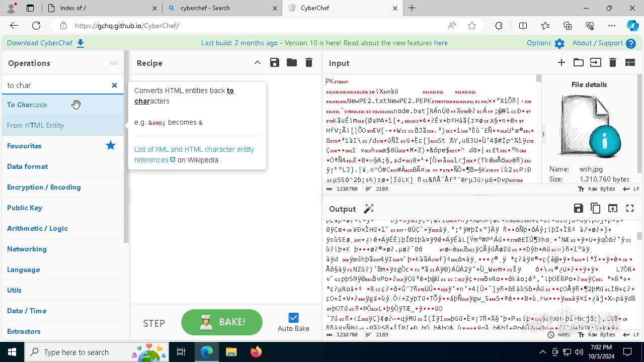Adjust system volume tray icon

pyautogui.click(x=579, y=352)
